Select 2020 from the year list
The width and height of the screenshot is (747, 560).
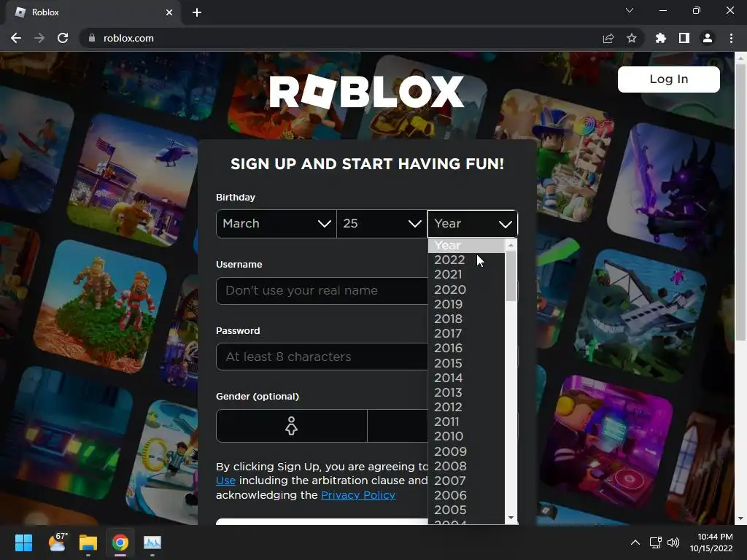(x=466, y=289)
